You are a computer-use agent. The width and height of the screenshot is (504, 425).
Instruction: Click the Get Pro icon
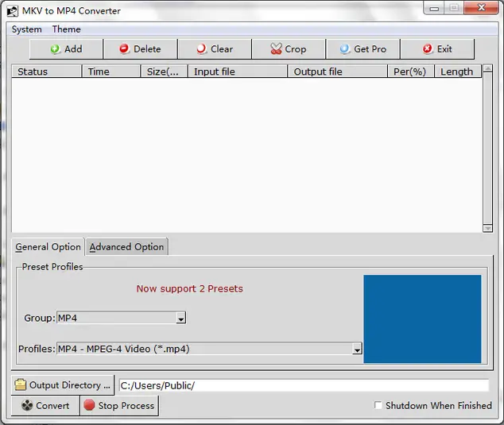pos(345,48)
